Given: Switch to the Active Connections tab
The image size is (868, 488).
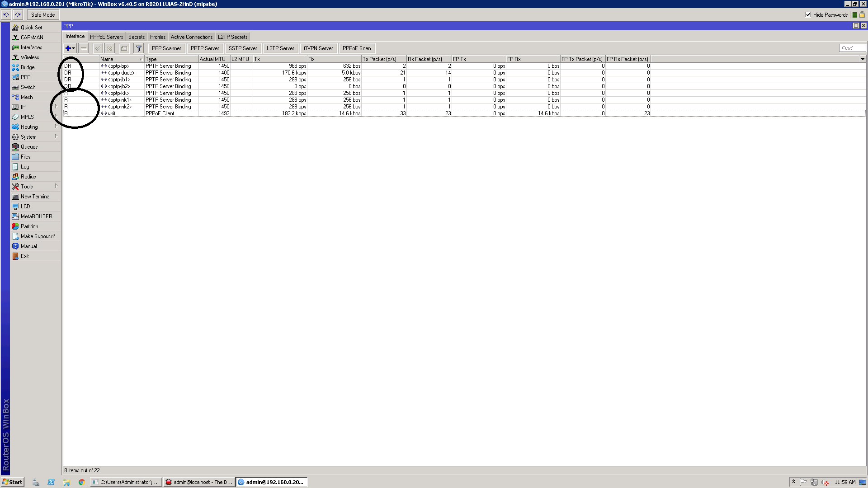Looking at the screenshot, I should click(x=191, y=37).
